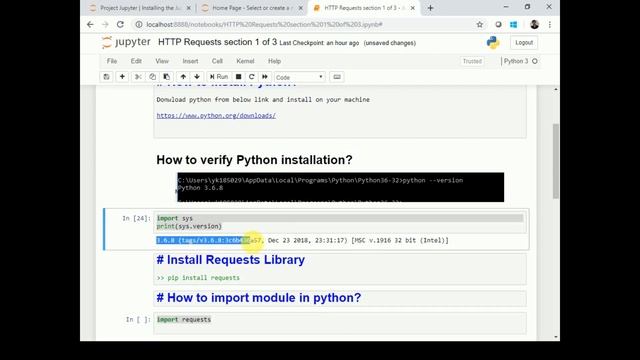Reload the page in browser
Viewport: 640px width, 360px height.
pos(120,24)
